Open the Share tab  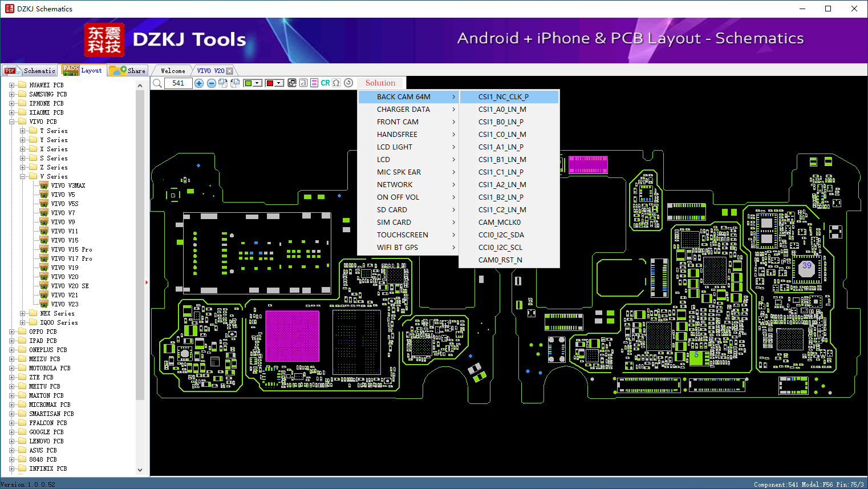(x=127, y=71)
